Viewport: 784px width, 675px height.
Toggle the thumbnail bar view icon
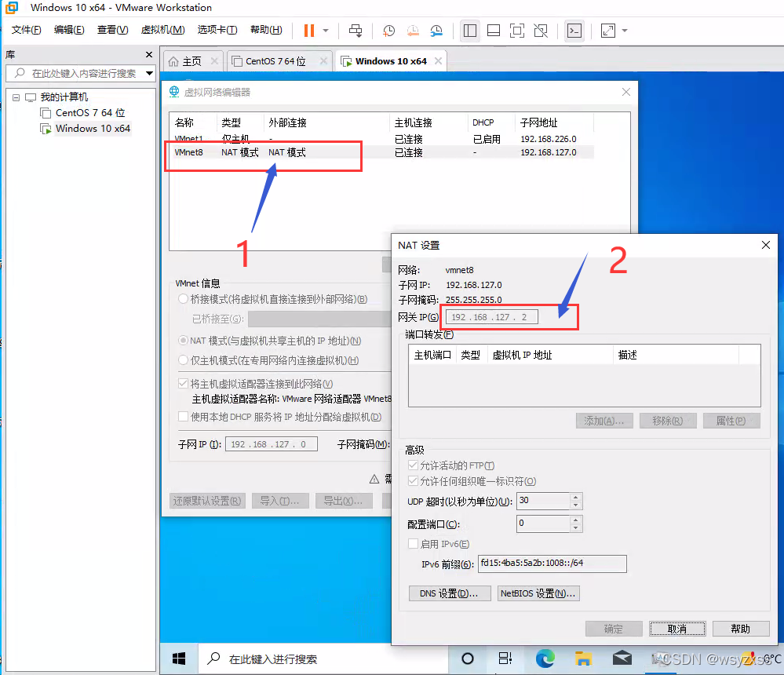[x=494, y=31]
